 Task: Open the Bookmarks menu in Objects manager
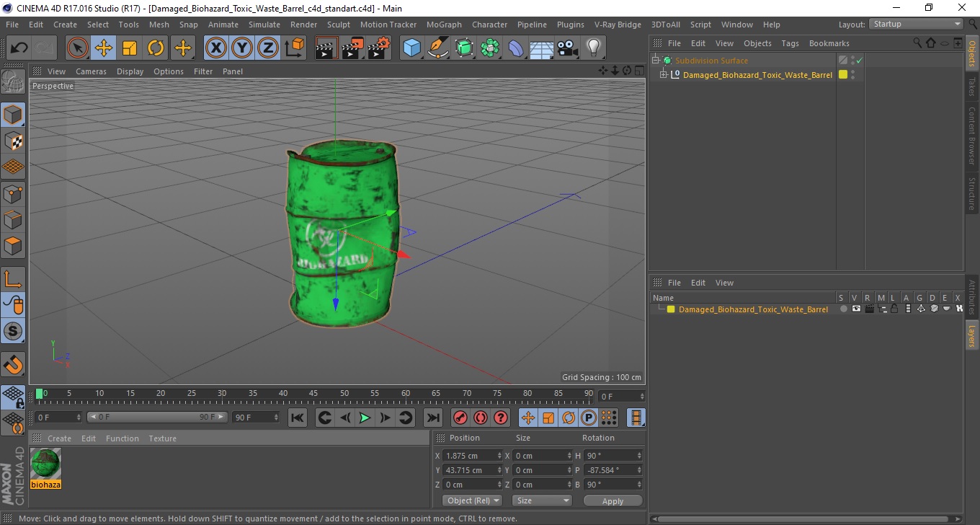[x=829, y=43]
